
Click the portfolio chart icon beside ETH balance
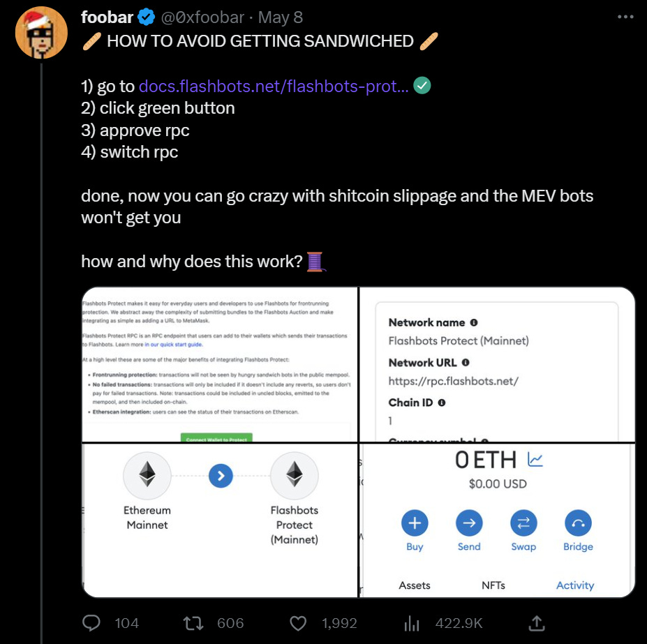(x=535, y=459)
